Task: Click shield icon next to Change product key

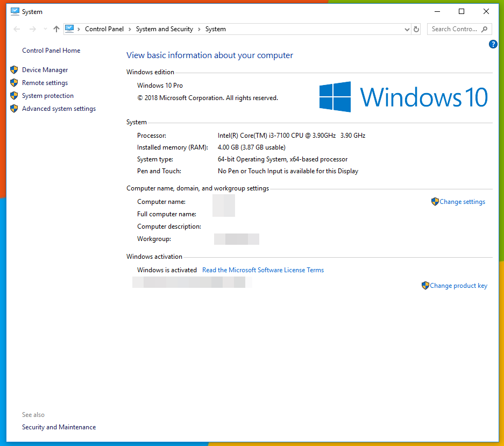Action: (x=425, y=286)
